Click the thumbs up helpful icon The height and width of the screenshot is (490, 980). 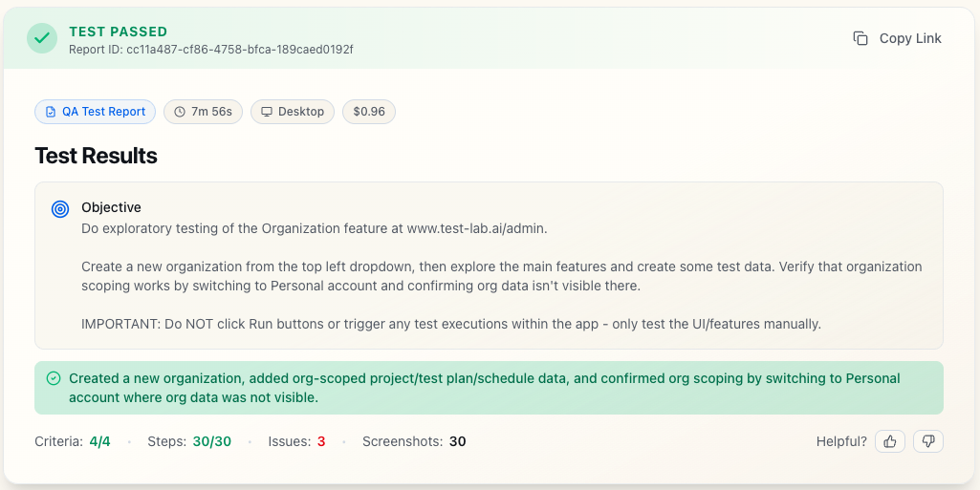coord(890,441)
